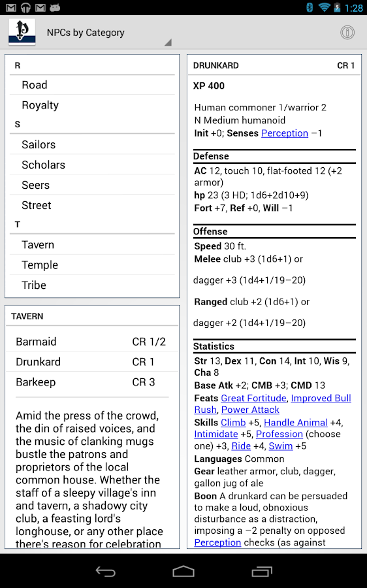367x588 pixels.
Task: Open the Intimidate skill link
Action: (x=216, y=434)
